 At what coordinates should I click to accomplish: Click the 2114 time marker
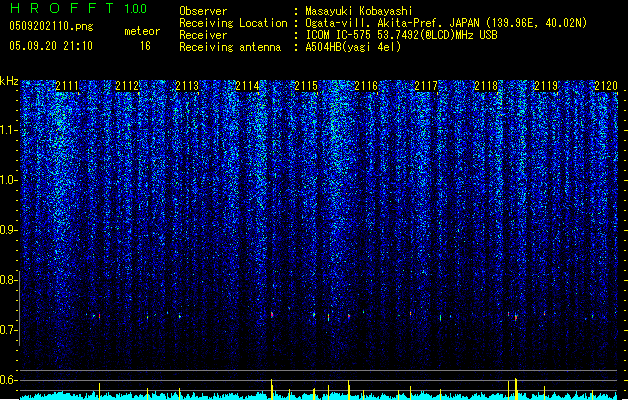247,86
